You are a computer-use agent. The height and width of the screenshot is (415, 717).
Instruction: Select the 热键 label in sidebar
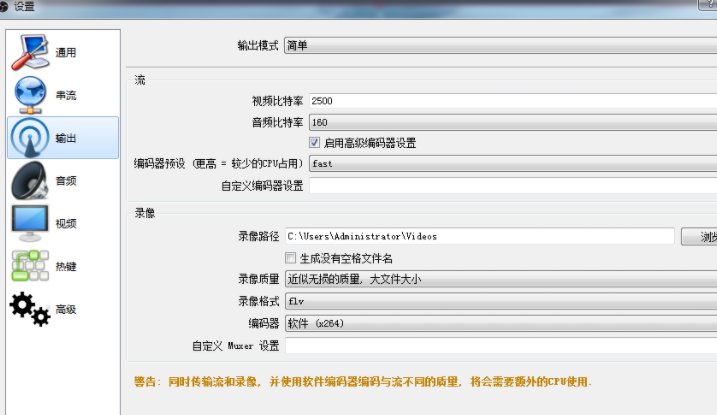click(x=66, y=266)
